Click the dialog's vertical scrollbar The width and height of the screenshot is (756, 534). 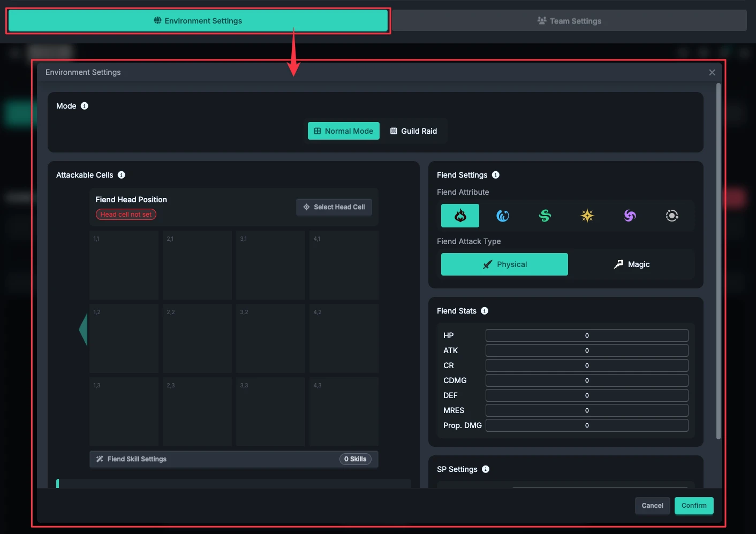click(x=719, y=261)
